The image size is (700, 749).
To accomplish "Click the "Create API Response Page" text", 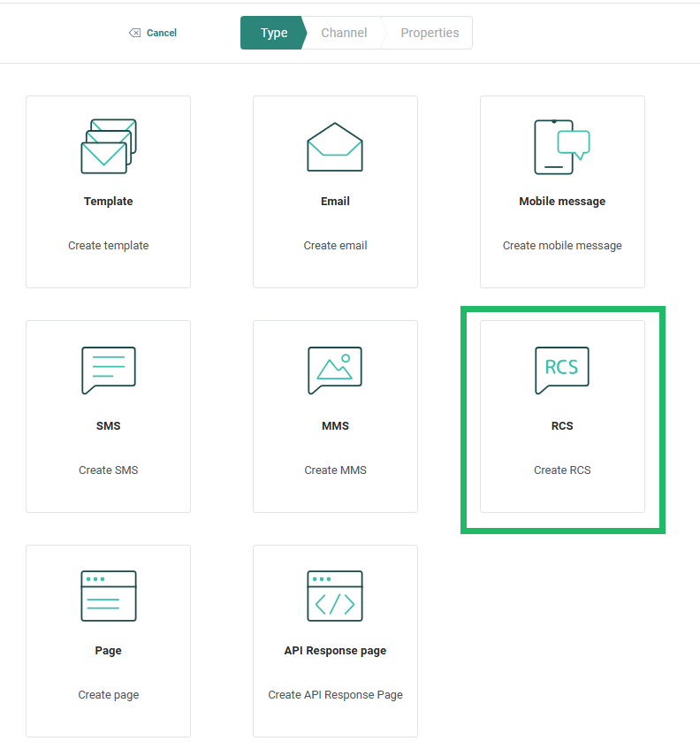I will 335,695.
